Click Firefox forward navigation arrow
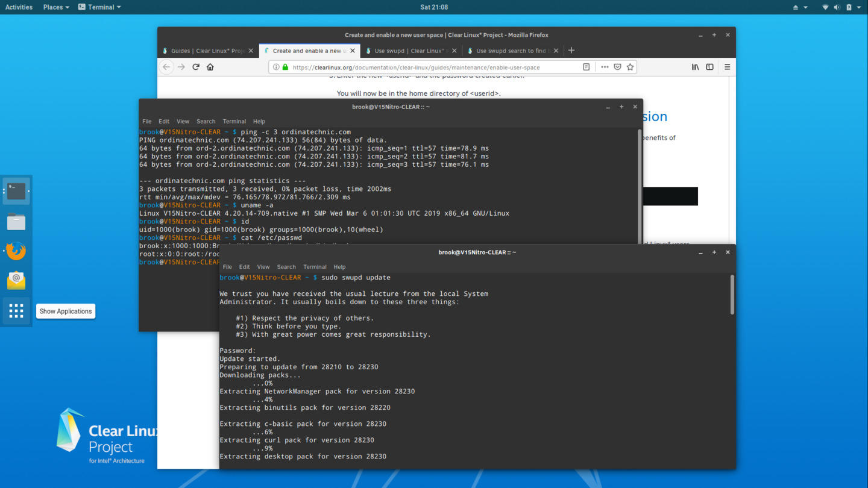This screenshot has height=488, width=868. 181,67
